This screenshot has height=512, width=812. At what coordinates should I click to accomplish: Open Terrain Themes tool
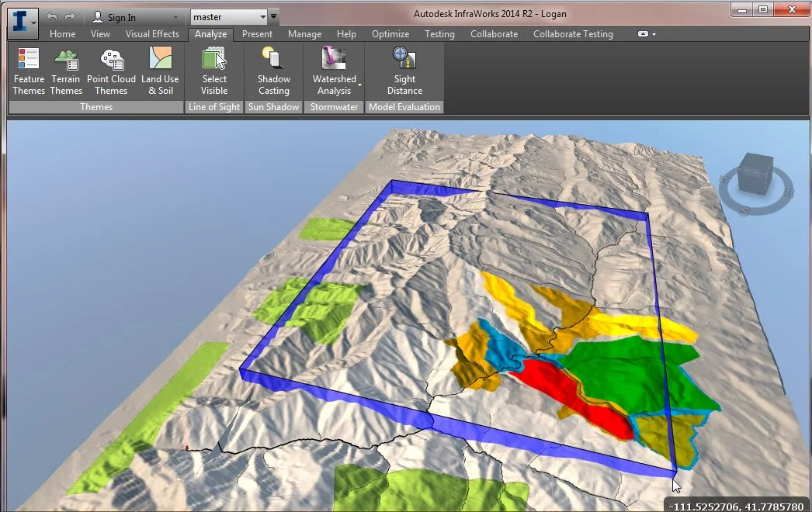(x=66, y=71)
